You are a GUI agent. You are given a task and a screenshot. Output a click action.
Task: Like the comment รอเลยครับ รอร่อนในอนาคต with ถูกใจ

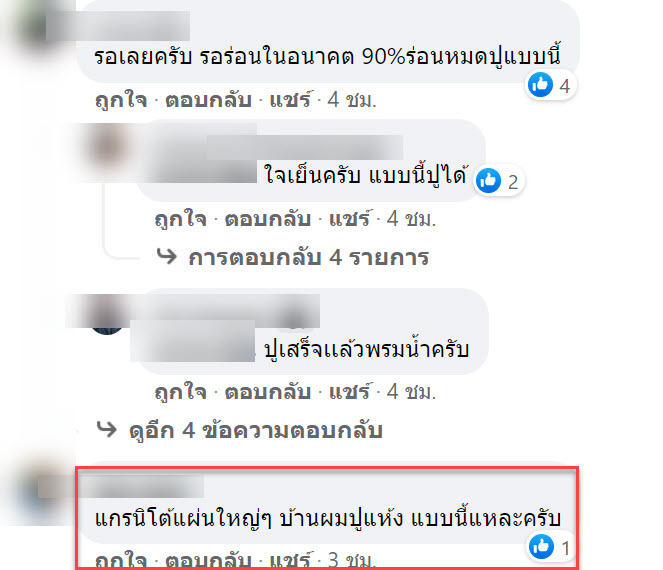[121, 101]
